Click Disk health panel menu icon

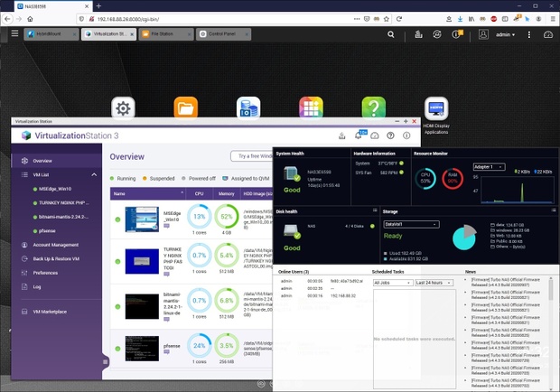coord(375,210)
